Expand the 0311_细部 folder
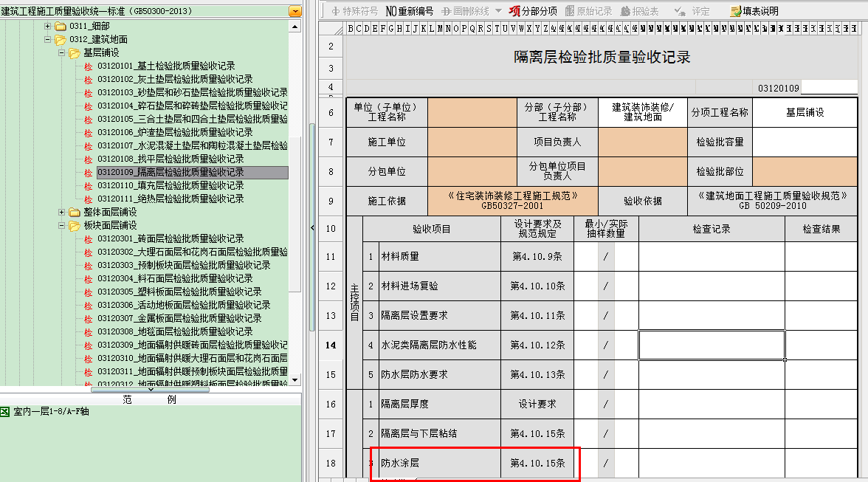The height and width of the screenshot is (482, 868). [x=48, y=27]
